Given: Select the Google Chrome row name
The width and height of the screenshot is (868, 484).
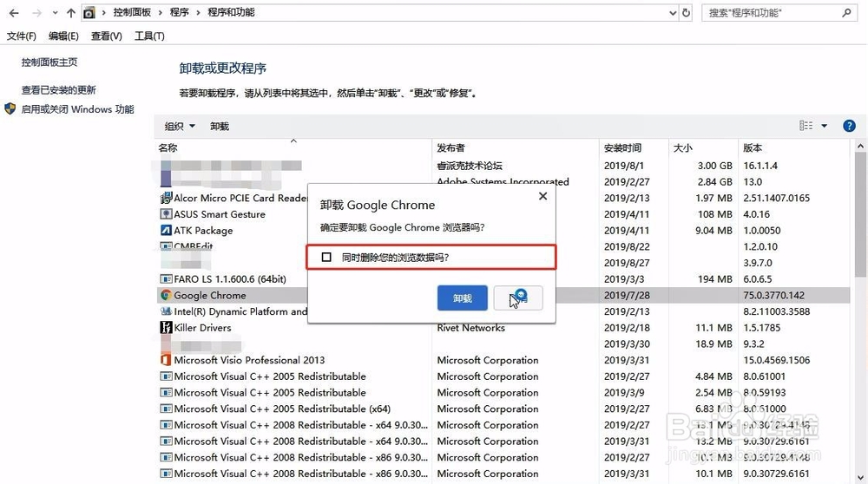Looking at the screenshot, I should 210,296.
